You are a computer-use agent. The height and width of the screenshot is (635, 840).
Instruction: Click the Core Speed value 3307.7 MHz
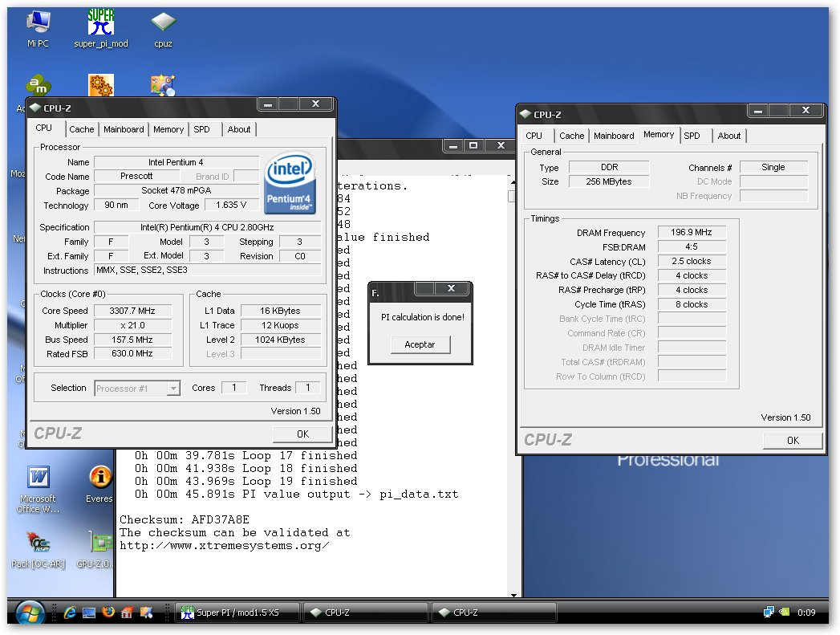132,311
